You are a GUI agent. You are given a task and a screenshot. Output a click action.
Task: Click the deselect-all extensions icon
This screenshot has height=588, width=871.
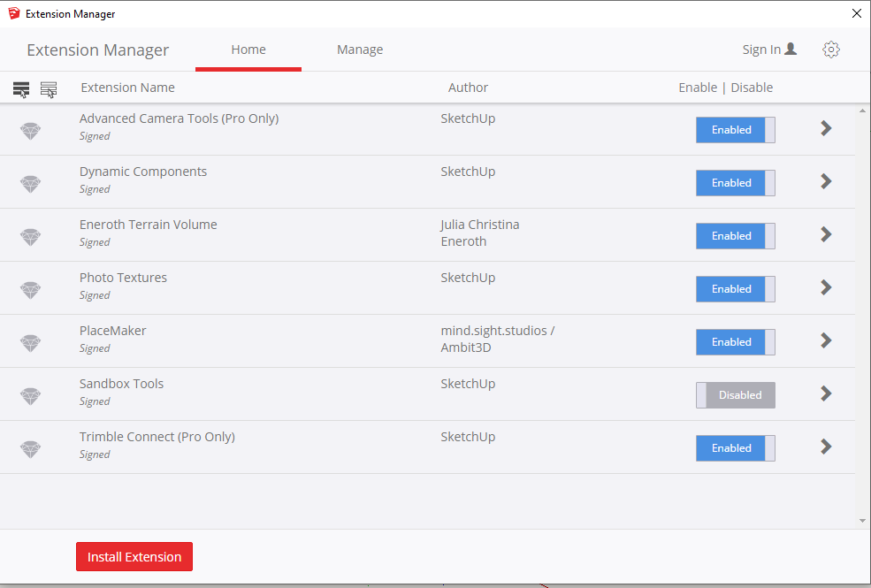tap(49, 88)
